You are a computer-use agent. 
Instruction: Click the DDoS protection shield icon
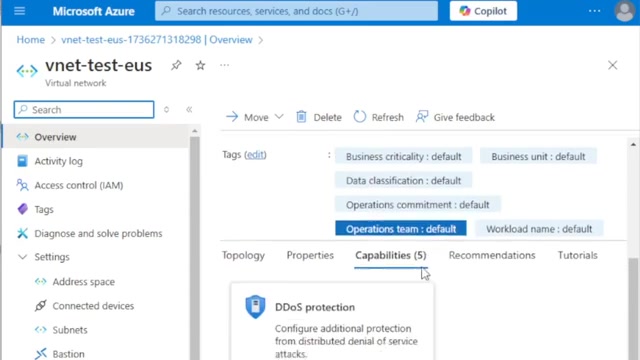(x=255, y=307)
